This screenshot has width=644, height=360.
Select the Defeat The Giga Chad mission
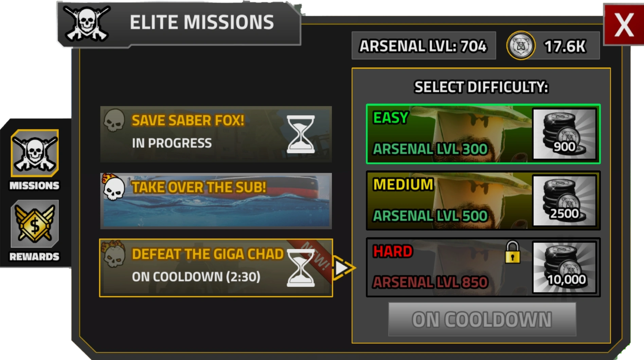click(x=216, y=268)
